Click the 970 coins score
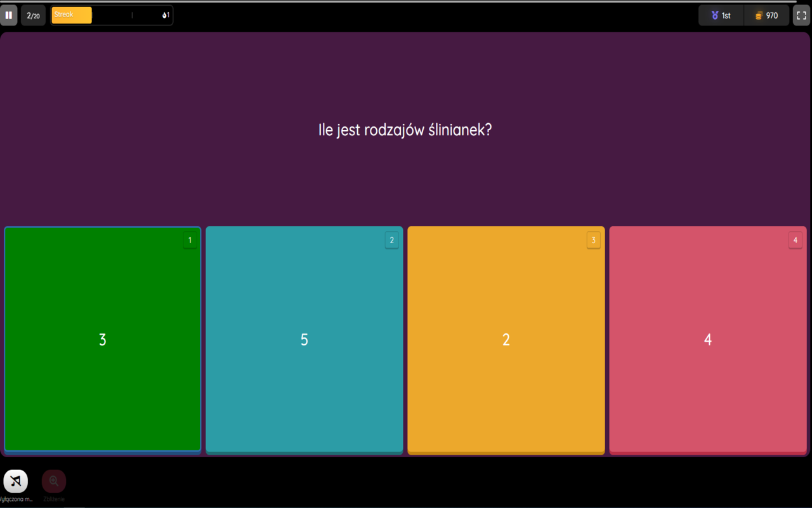 click(766, 15)
